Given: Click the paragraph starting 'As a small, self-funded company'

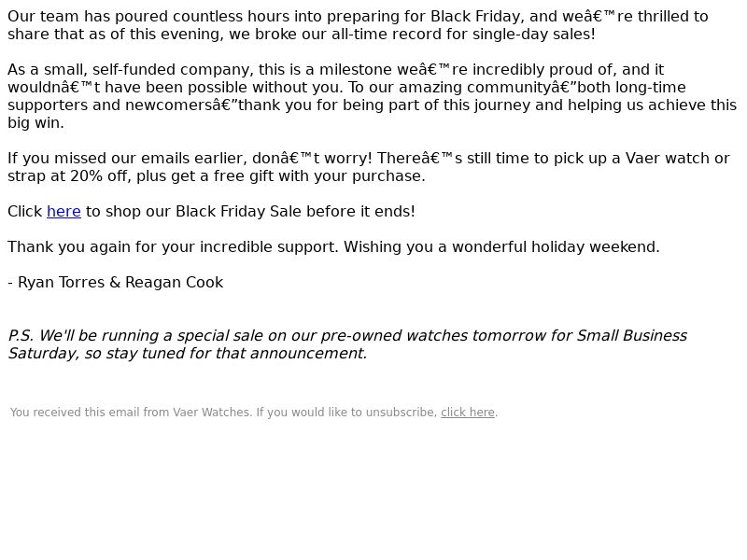Looking at the screenshot, I should tap(372, 96).
